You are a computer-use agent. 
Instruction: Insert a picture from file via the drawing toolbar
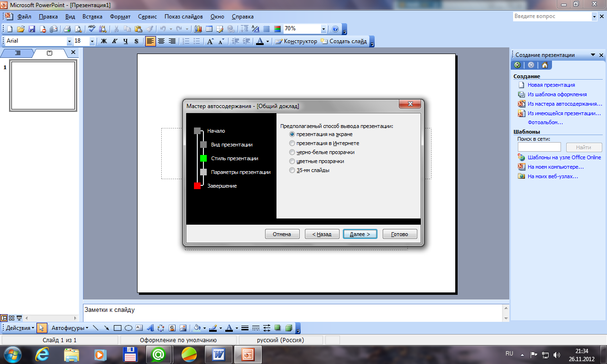[183, 328]
